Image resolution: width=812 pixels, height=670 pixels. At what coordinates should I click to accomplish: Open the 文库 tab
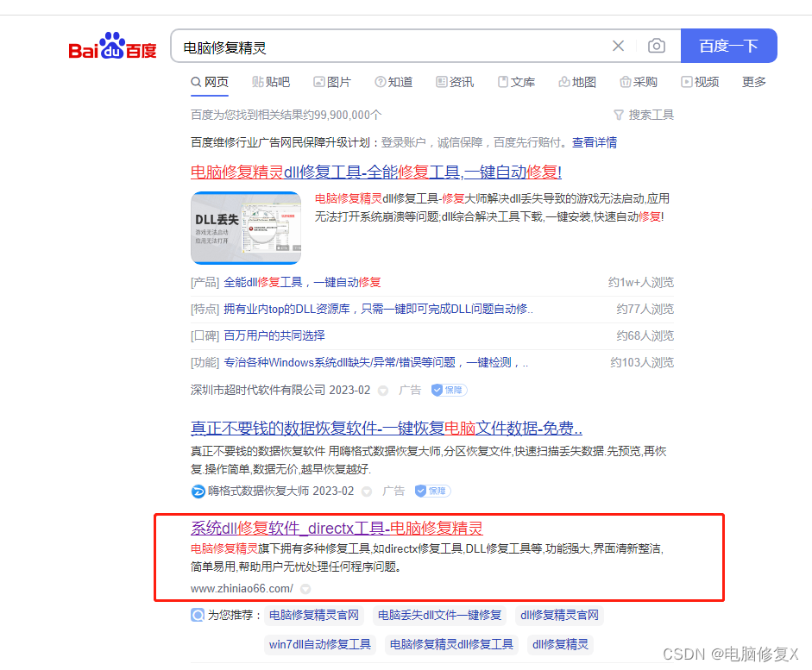(516, 82)
